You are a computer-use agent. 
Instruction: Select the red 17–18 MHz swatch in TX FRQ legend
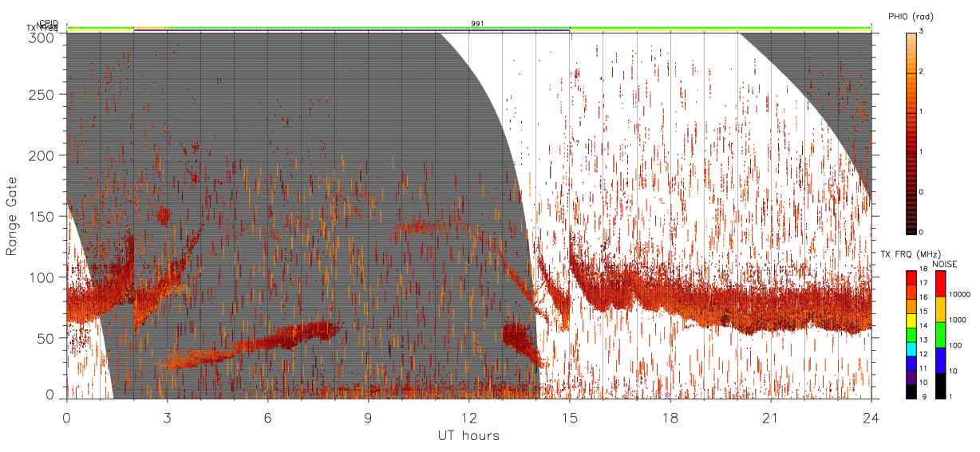point(911,278)
